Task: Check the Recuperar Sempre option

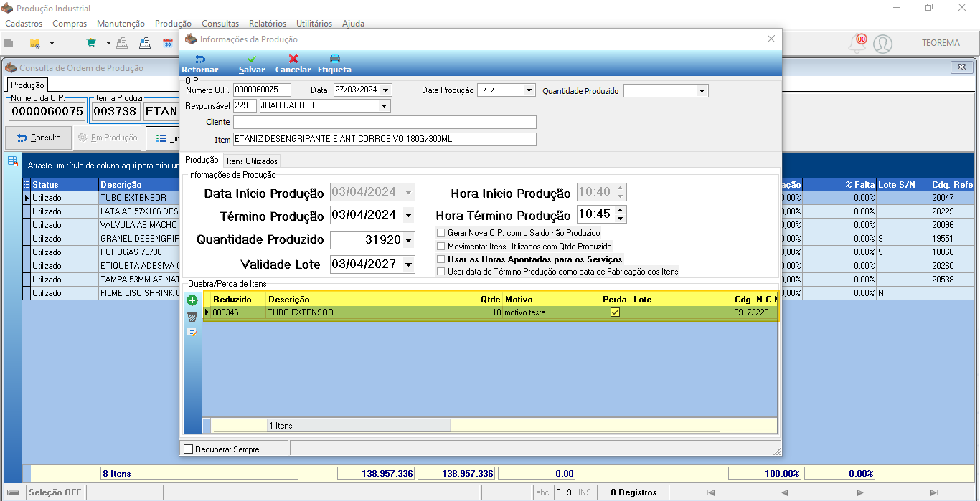Action: [189, 449]
